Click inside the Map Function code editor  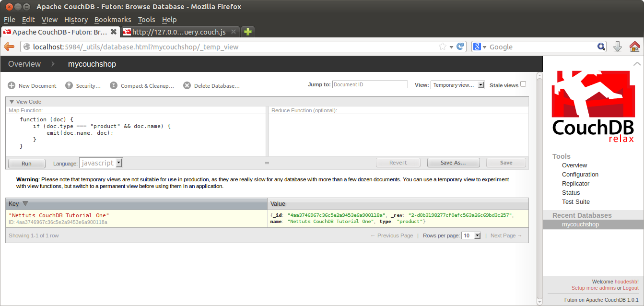136,135
